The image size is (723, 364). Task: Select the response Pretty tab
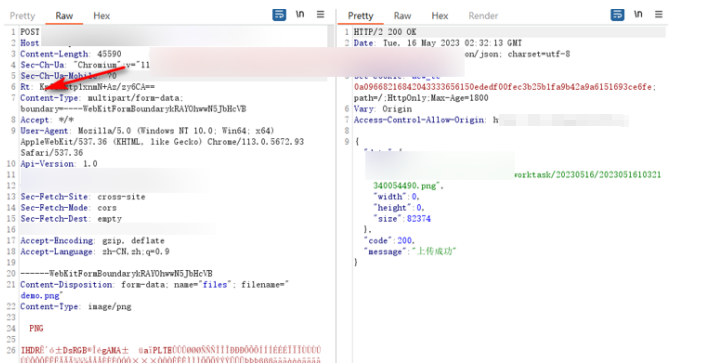pos(360,16)
